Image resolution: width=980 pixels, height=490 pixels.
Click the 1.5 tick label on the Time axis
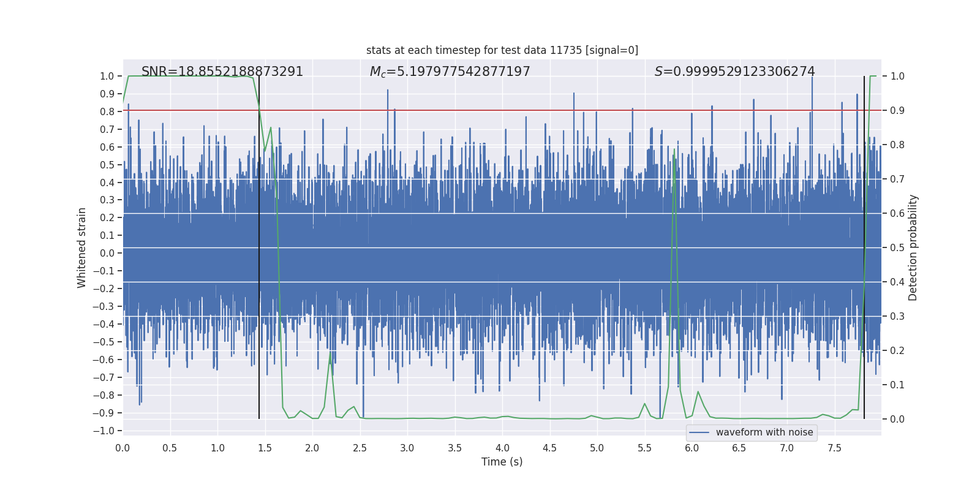pos(265,448)
